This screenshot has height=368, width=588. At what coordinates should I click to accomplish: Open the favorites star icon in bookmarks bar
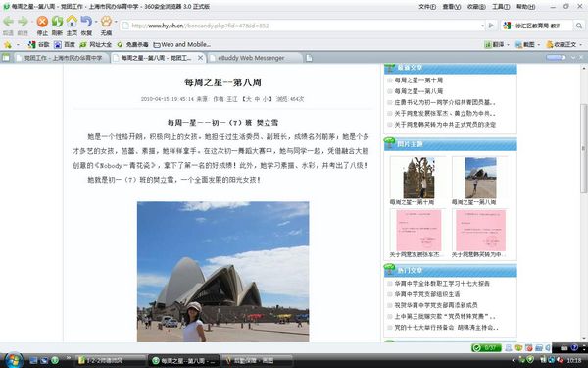(x=8, y=45)
